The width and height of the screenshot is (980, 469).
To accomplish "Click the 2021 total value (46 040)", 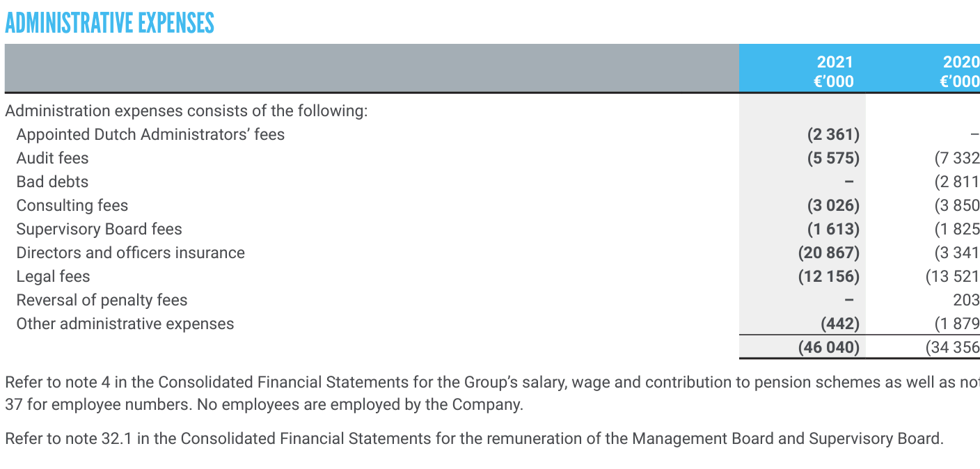I will coord(828,347).
